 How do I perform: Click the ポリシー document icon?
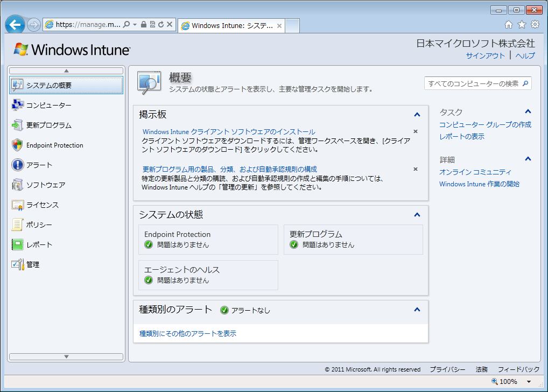tap(17, 225)
